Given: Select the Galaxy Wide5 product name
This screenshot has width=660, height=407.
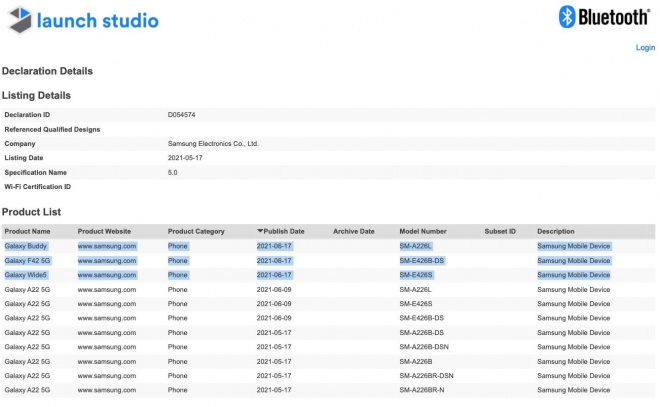Looking at the screenshot, I should tap(26, 275).
